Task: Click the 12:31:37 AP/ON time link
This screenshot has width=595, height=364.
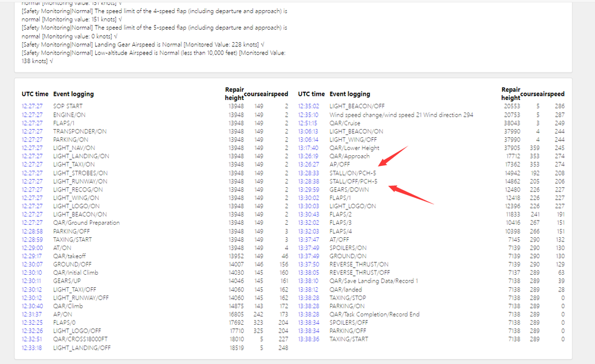Action: point(32,314)
